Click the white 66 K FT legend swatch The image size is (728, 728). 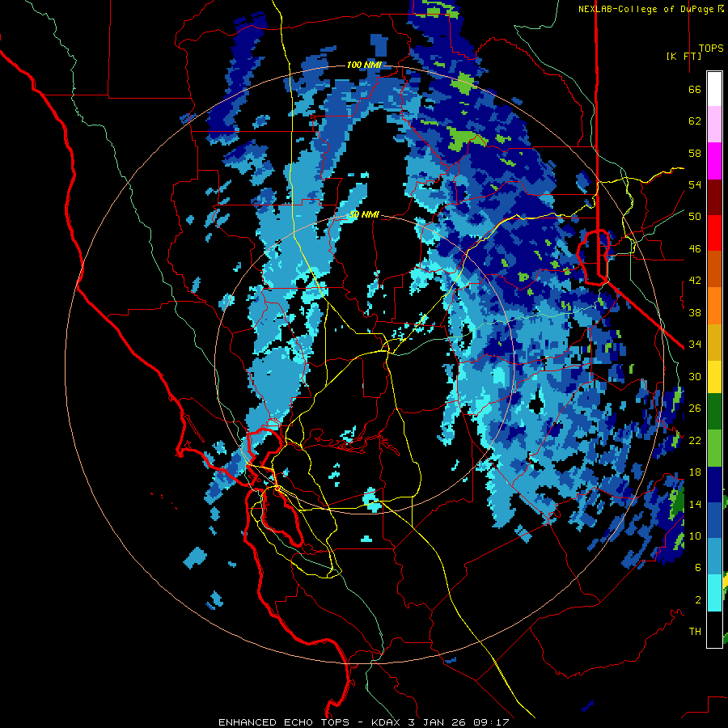714,89
